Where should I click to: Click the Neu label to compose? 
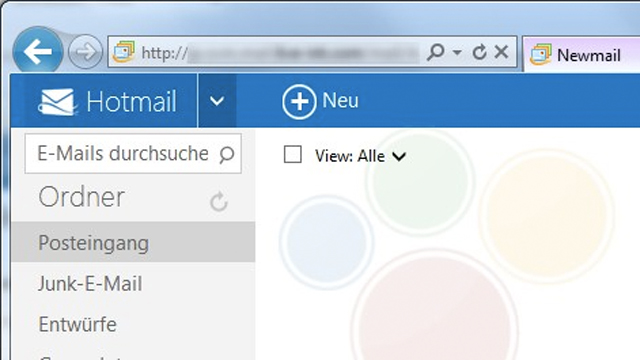pyautogui.click(x=340, y=100)
